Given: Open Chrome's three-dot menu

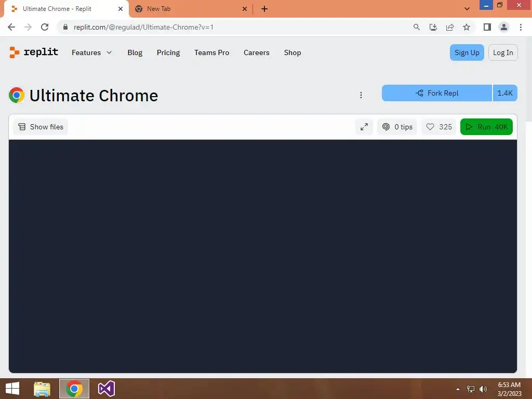Looking at the screenshot, I should 521,27.
